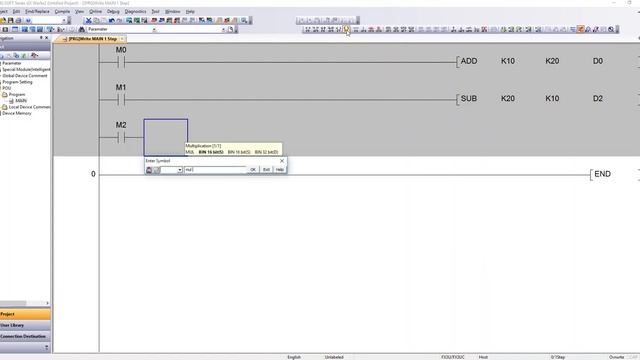
Task: Open the Compile menu
Action: tap(62, 11)
